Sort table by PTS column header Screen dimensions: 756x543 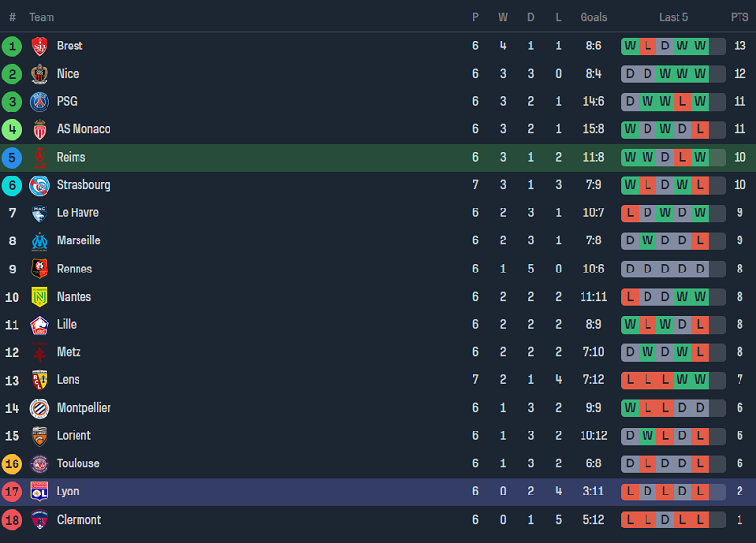(740, 17)
